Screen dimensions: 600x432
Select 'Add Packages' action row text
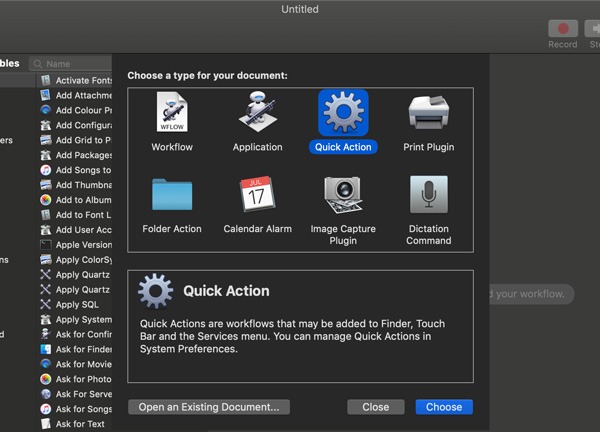point(84,155)
